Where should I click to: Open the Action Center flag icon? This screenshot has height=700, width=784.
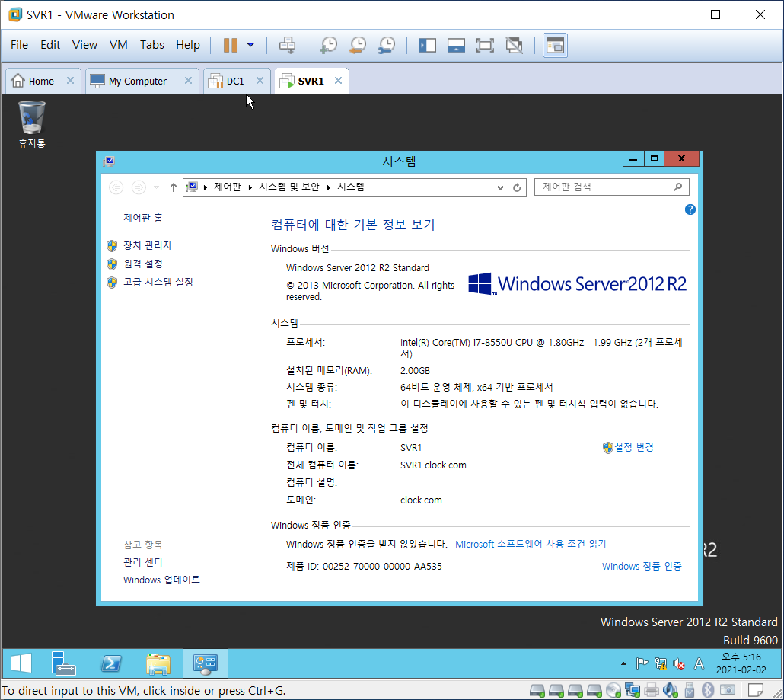[x=642, y=664]
